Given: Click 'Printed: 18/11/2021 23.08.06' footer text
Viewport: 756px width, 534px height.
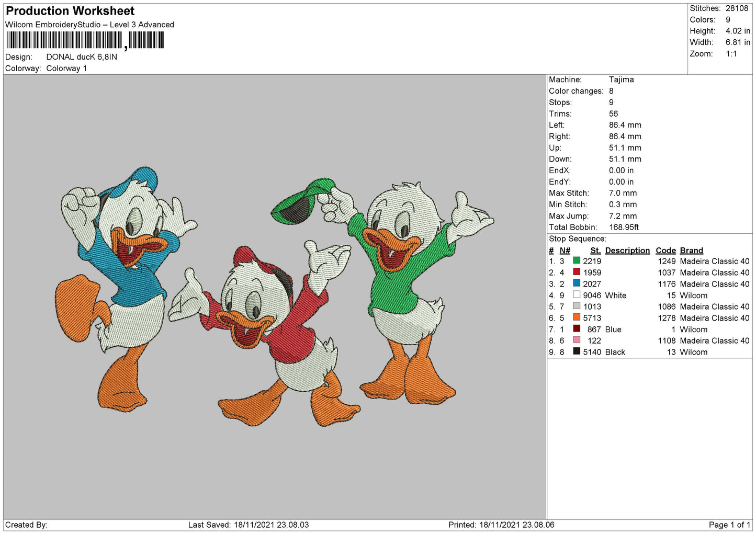Looking at the screenshot, I should point(501,525).
